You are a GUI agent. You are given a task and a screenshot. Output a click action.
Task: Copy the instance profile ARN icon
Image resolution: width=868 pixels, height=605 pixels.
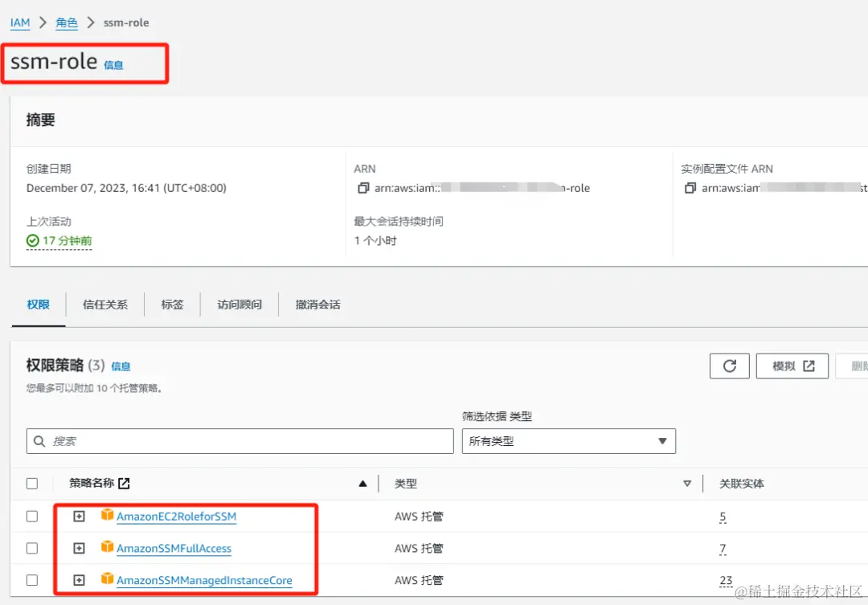(690, 188)
